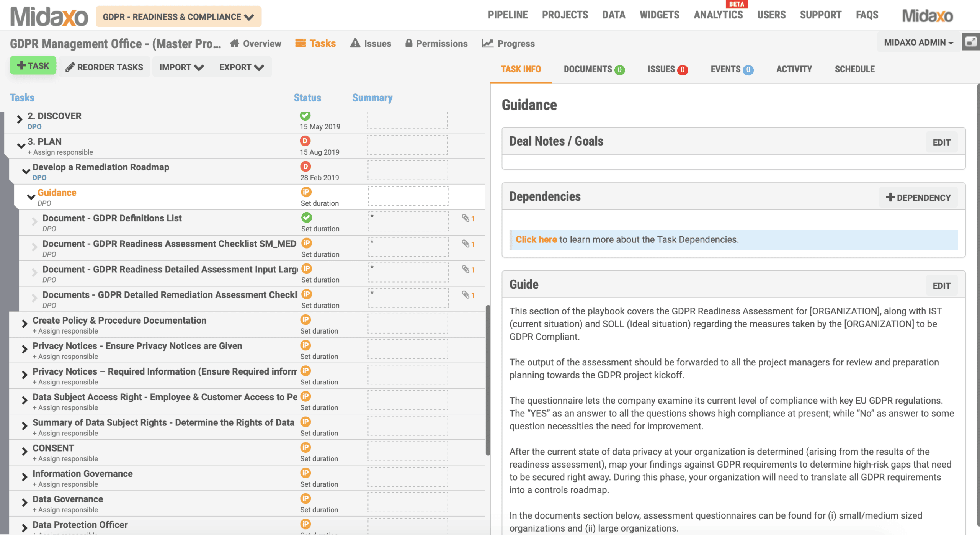Click the green + TASK button

pyautogui.click(x=33, y=65)
